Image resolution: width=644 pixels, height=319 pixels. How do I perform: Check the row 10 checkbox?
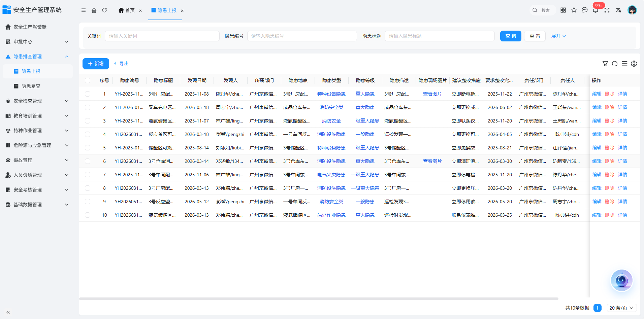(x=88, y=215)
